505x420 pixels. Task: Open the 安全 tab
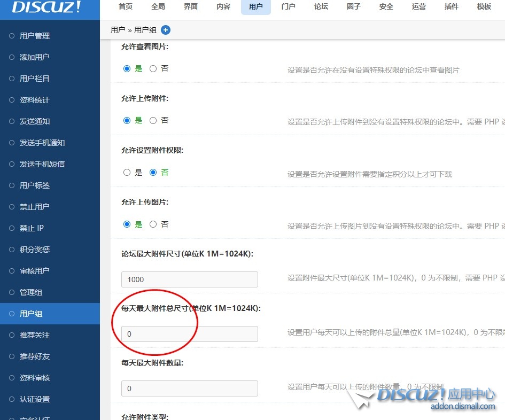tap(386, 7)
